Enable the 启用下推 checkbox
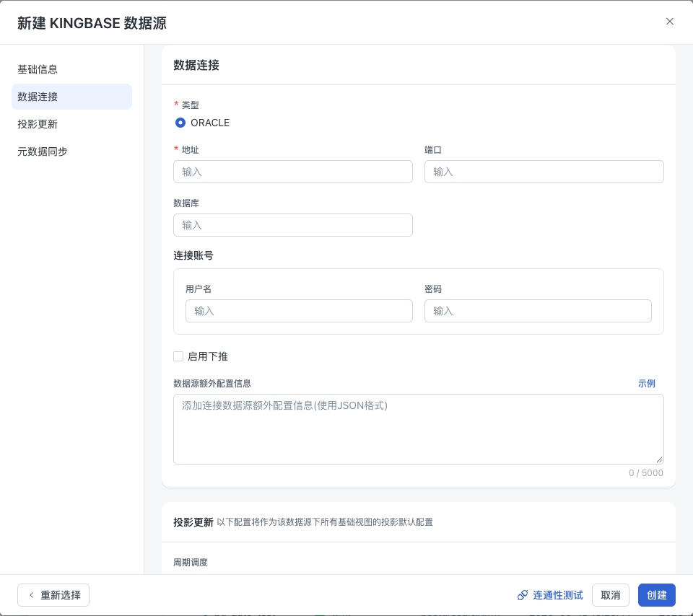Viewport: 693px width, 616px height. [178, 356]
